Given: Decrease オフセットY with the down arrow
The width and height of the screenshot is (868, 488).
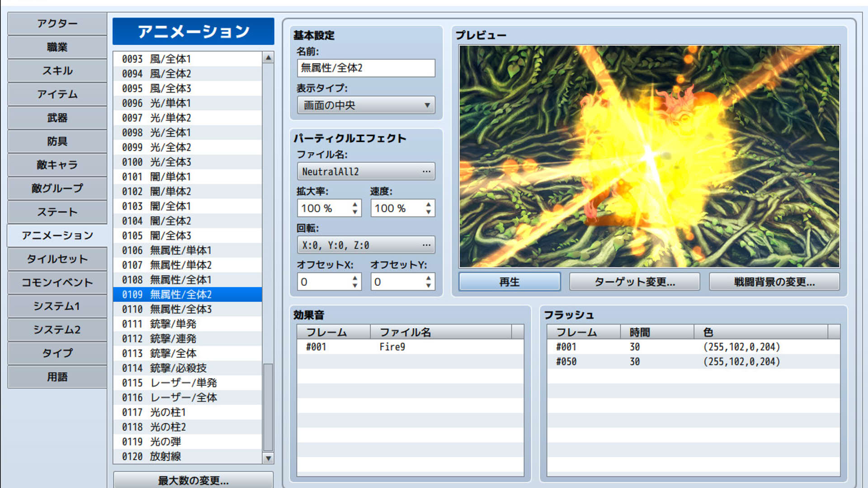Looking at the screenshot, I should coord(428,286).
